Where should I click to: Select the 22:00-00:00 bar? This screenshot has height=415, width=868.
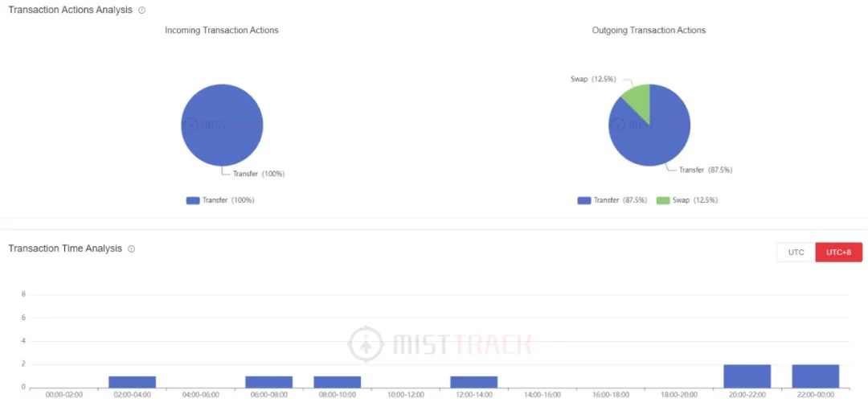tap(816, 376)
